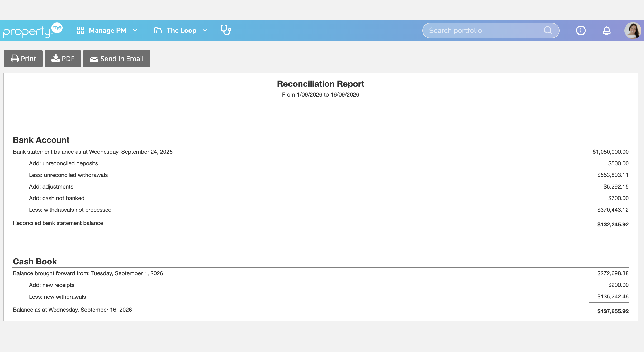The width and height of the screenshot is (644, 352).
Task: Expand The Loop dropdown chevron
Action: point(205,30)
